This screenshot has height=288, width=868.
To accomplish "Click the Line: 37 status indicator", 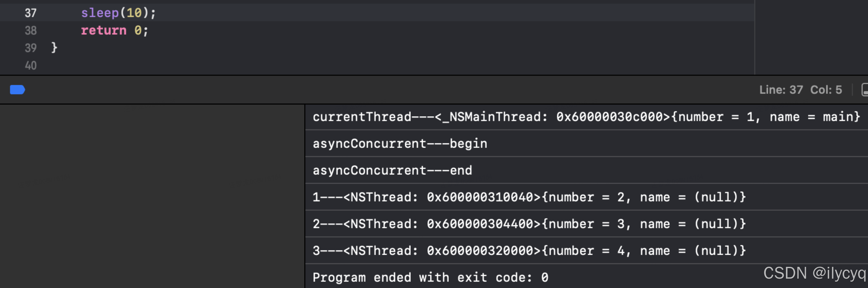I will (781, 90).
